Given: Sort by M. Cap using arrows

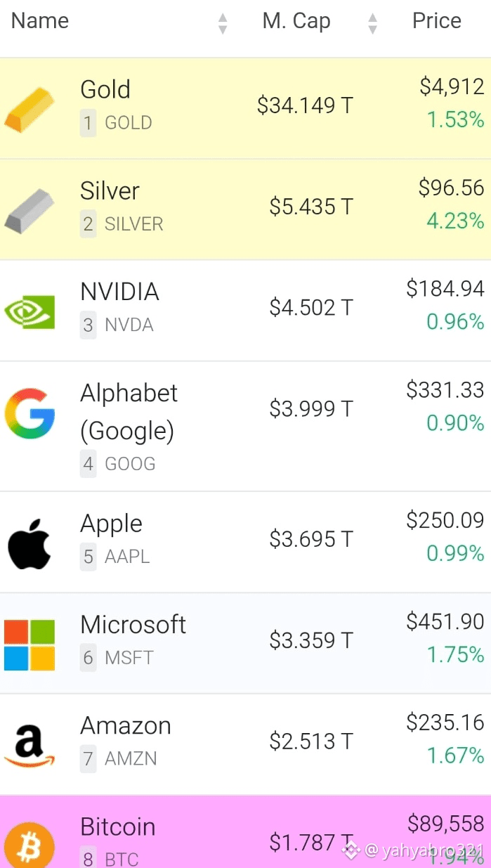Looking at the screenshot, I should coord(372,23).
